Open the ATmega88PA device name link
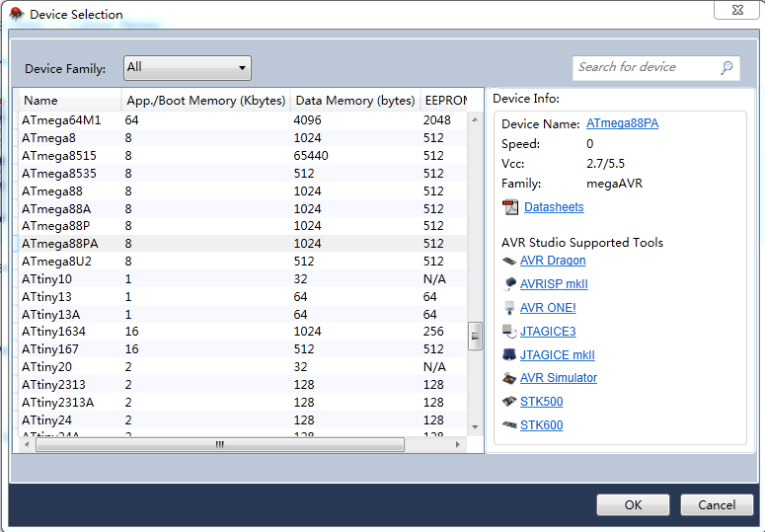This screenshot has width=765, height=532. (x=622, y=123)
